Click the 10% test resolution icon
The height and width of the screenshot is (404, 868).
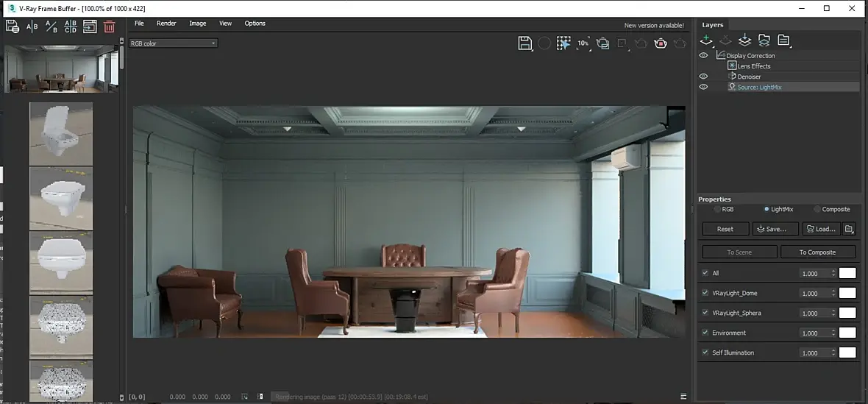click(x=583, y=43)
